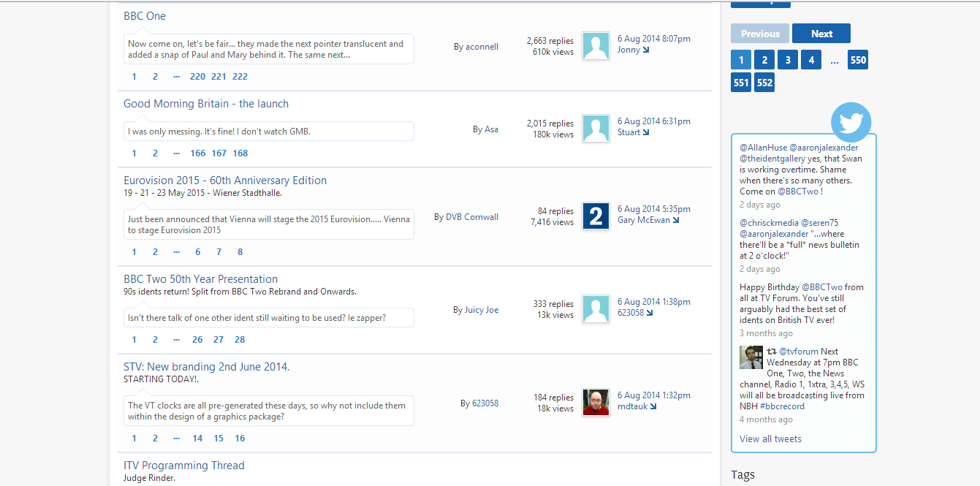Open page 1 of Good Morning Britain thread
The height and width of the screenshot is (486, 980).
pos(134,153)
